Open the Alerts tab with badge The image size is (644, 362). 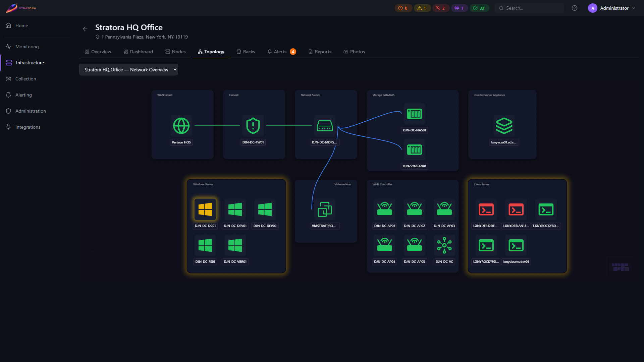pyautogui.click(x=281, y=52)
